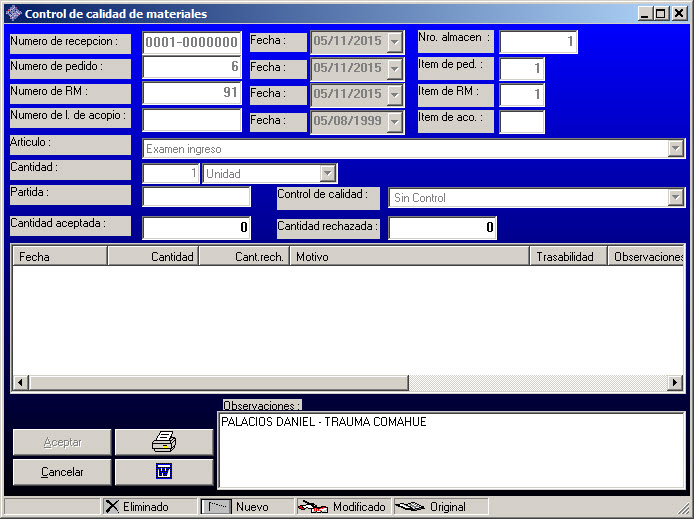
Task: Click the Cantidad aceptada field
Action: coord(196,228)
